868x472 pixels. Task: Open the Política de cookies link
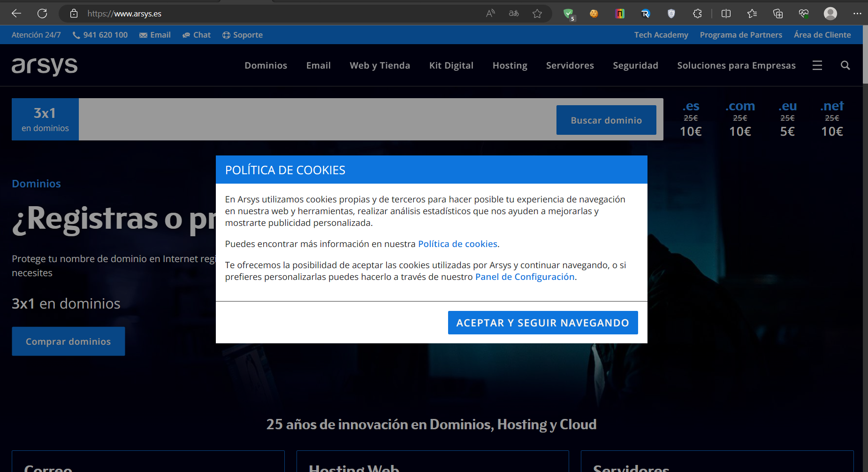pyautogui.click(x=457, y=244)
